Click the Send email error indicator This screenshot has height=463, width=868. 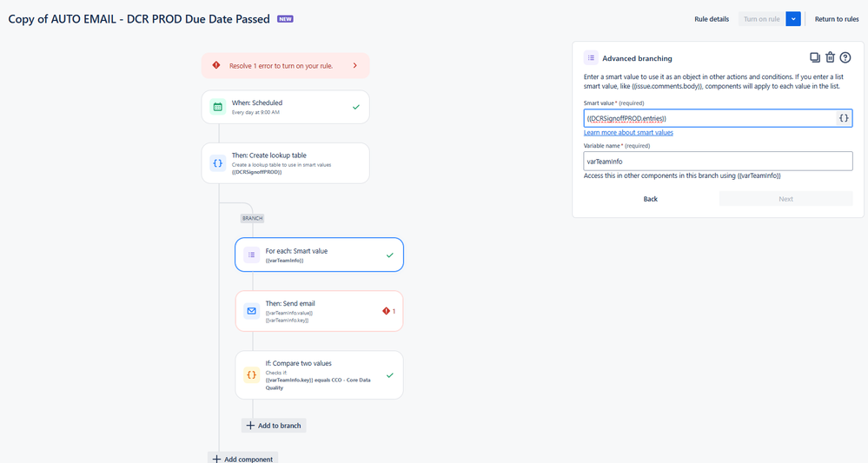click(x=389, y=311)
